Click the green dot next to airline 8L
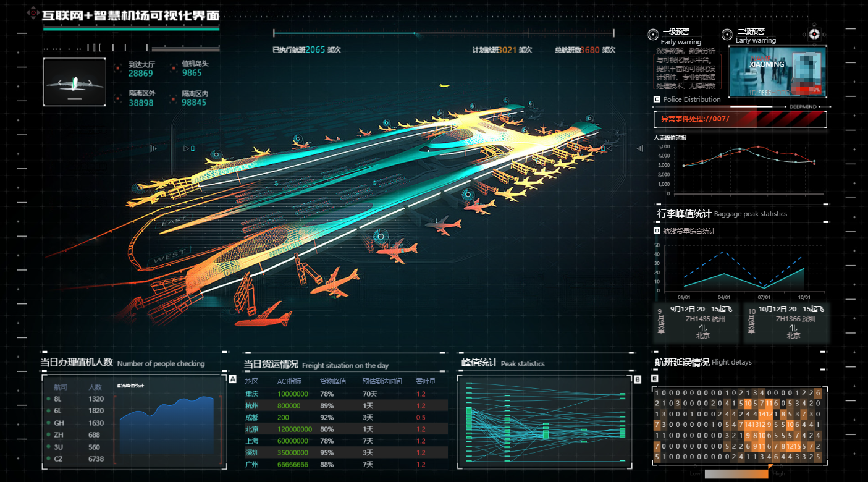Image resolution: width=868 pixels, height=482 pixels. coord(48,399)
